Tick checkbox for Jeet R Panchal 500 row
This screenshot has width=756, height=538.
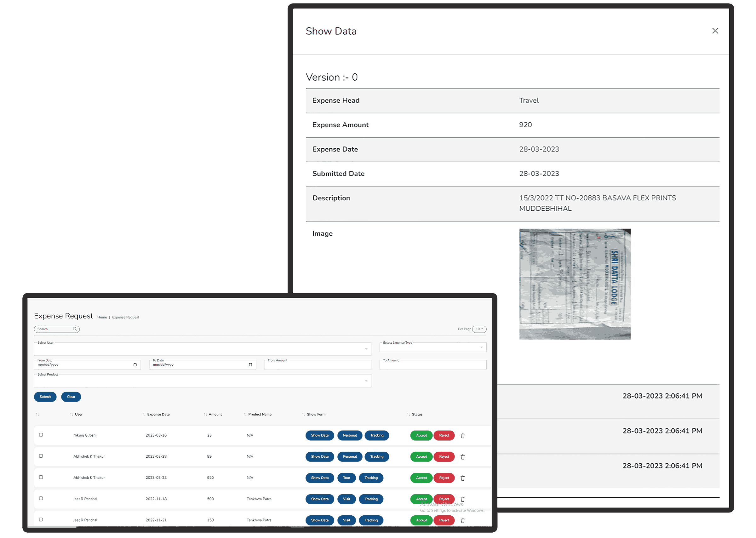41,498
